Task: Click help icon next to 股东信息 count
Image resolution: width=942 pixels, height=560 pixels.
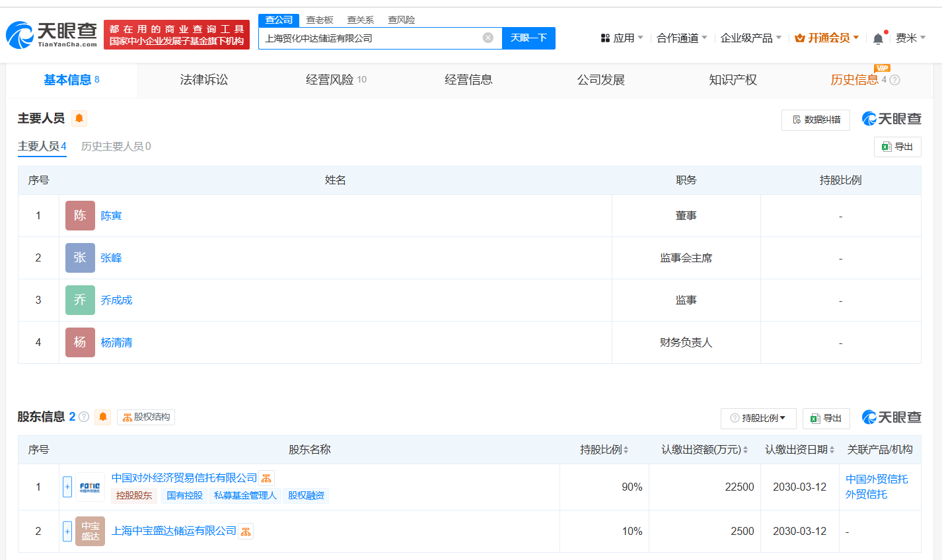Action: [x=84, y=417]
